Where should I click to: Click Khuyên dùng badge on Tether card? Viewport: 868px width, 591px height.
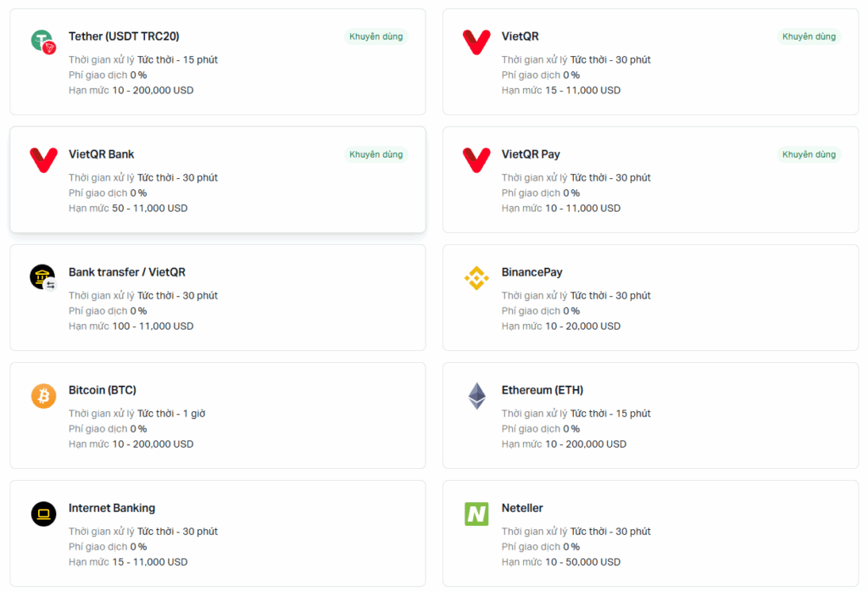[376, 36]
